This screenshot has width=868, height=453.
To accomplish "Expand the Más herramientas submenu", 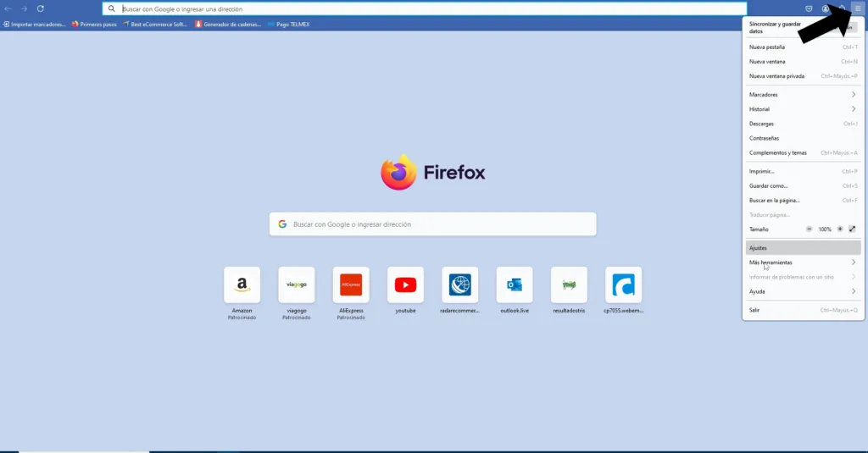I will [803, 262].
